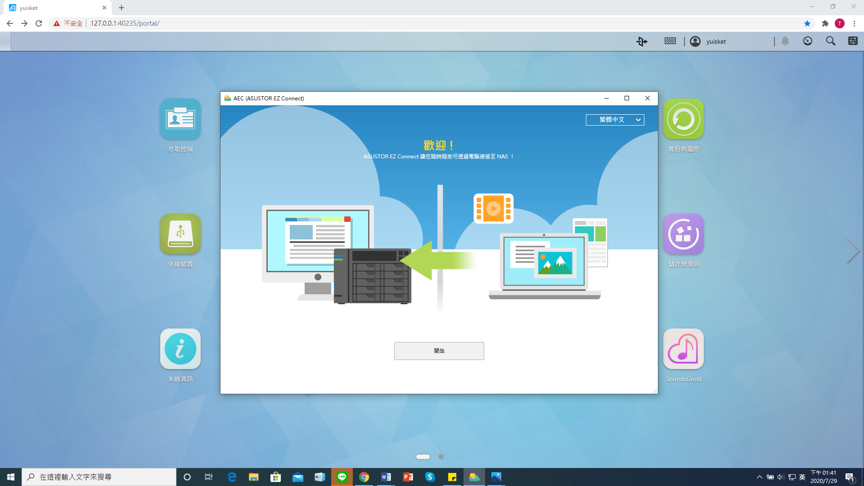Viewport: 864px width, 486px height.
Task: Open Chrome menu three dots
Action: (854, 23)
